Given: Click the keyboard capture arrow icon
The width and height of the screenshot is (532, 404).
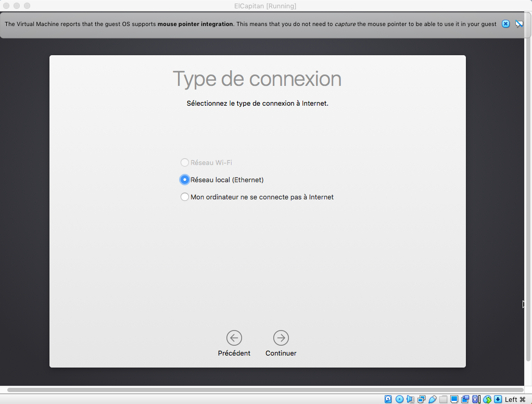Looking at the screenshot, I should tap(498, 399).
